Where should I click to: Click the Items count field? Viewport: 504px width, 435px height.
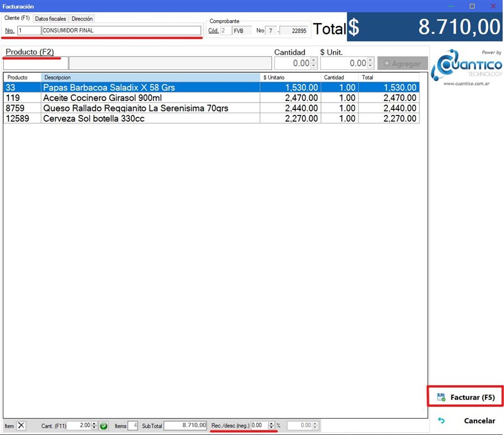coord(133,425)
